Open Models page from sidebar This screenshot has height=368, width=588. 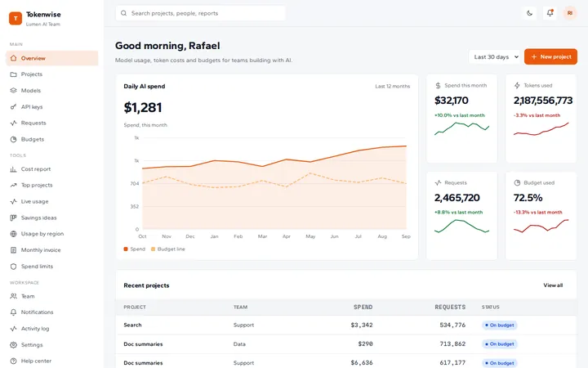click(52, 91)
